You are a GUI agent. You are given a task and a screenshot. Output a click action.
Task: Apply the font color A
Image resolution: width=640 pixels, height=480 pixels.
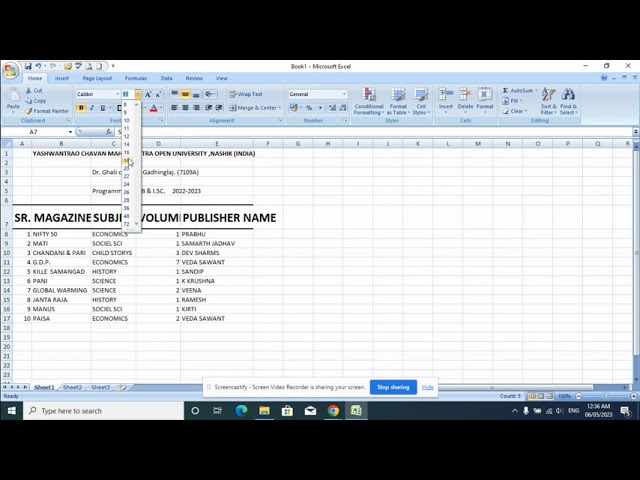tap(153, 108)
